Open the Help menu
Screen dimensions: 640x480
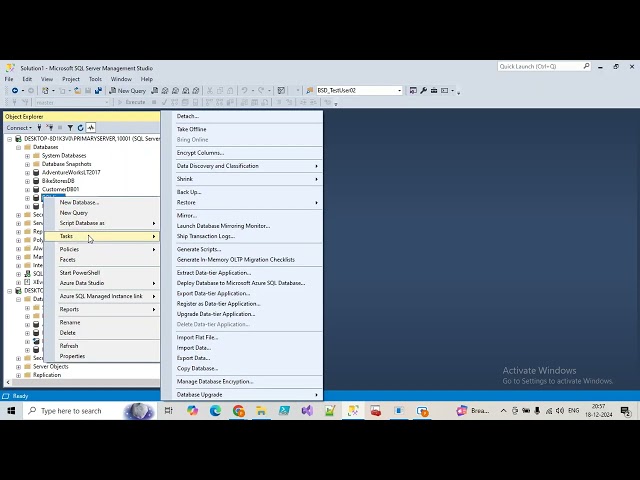tap(147, 79)
